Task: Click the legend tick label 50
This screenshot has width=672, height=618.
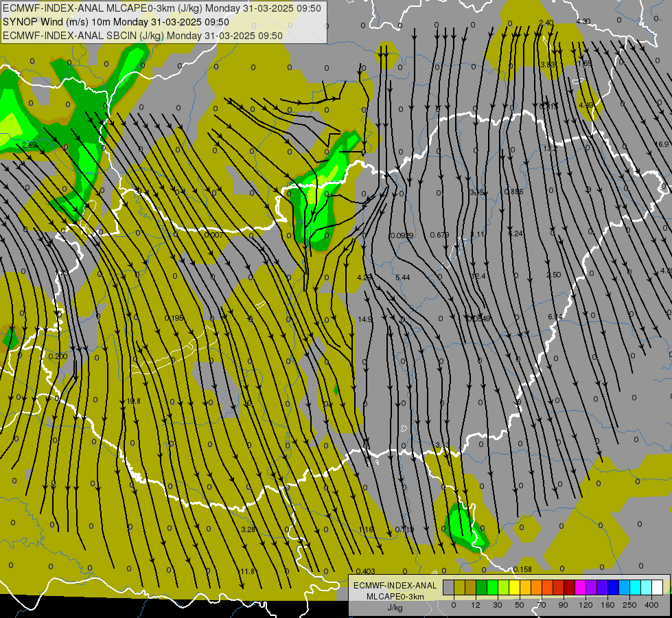Action: 520,605
